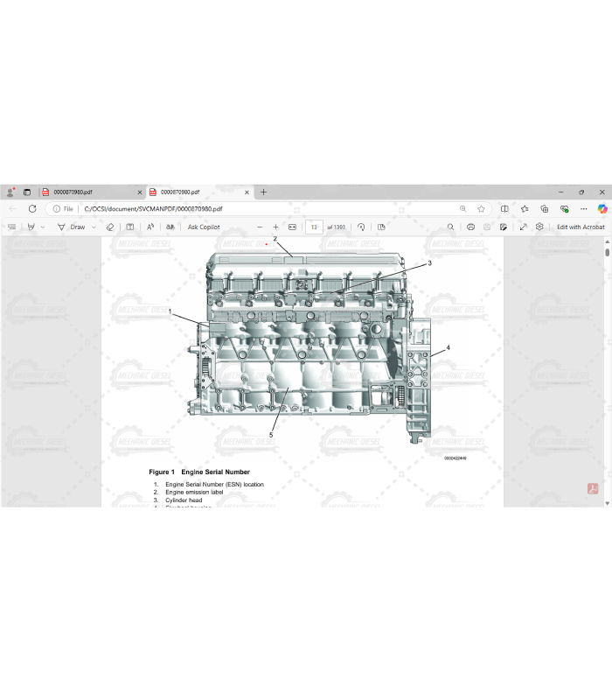Open the table of contents sidebar
The image size is (612, 700).
pos(12,227)
